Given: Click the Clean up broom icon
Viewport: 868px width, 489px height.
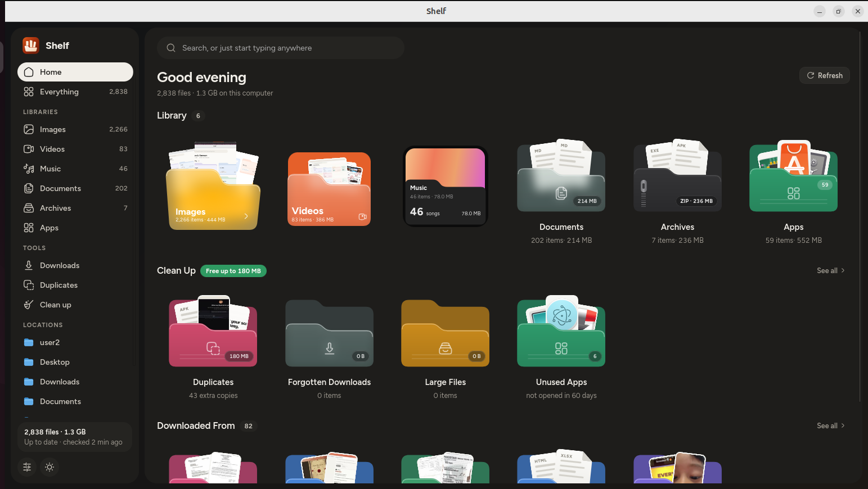Looking at the screenshot, I should [29, 305].
